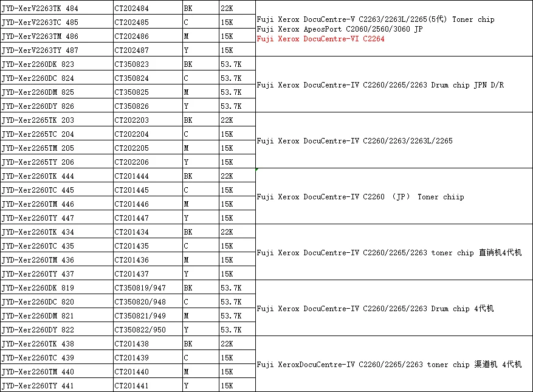Select cell CT201444
The height and width of the screenshot is (392, 533).
click(131, 176)
